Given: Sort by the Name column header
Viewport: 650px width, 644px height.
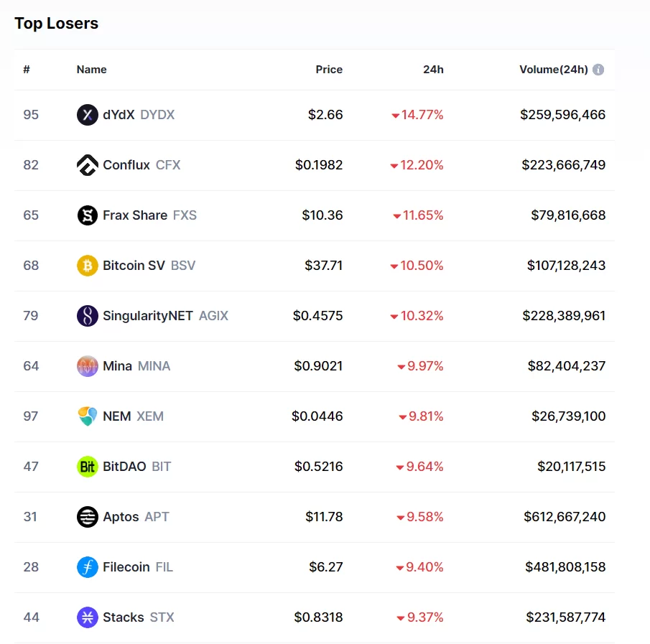Looking at the screenshot, I should point(91,70).
